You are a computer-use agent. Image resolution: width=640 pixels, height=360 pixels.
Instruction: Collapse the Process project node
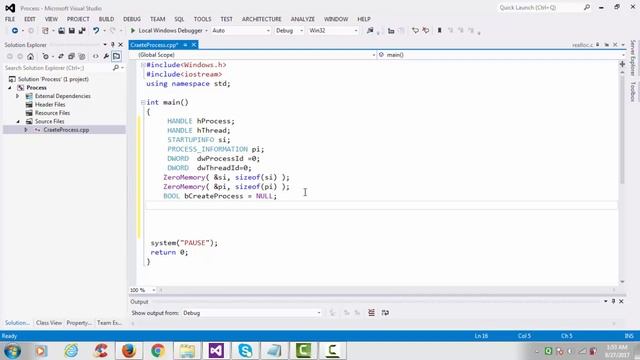pos(10,88)
